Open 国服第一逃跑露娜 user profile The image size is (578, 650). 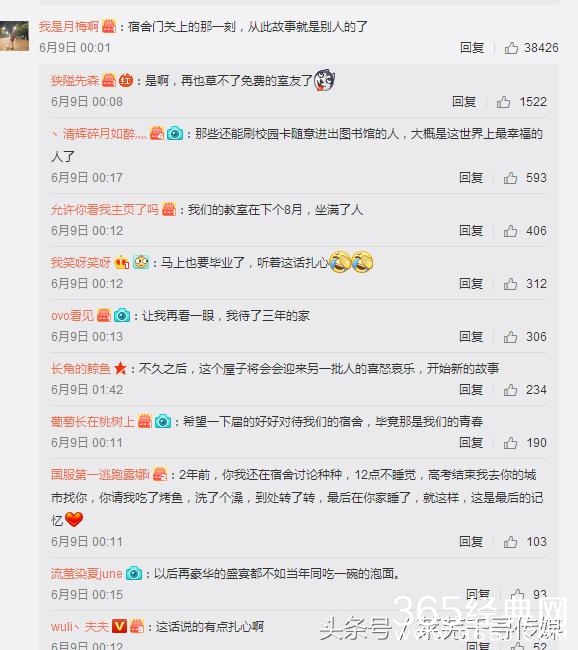point(100,474)
